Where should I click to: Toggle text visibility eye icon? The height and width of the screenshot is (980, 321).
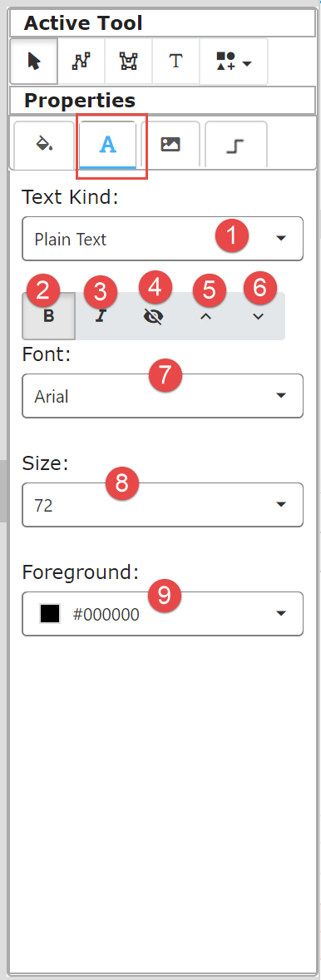point(152,316)
